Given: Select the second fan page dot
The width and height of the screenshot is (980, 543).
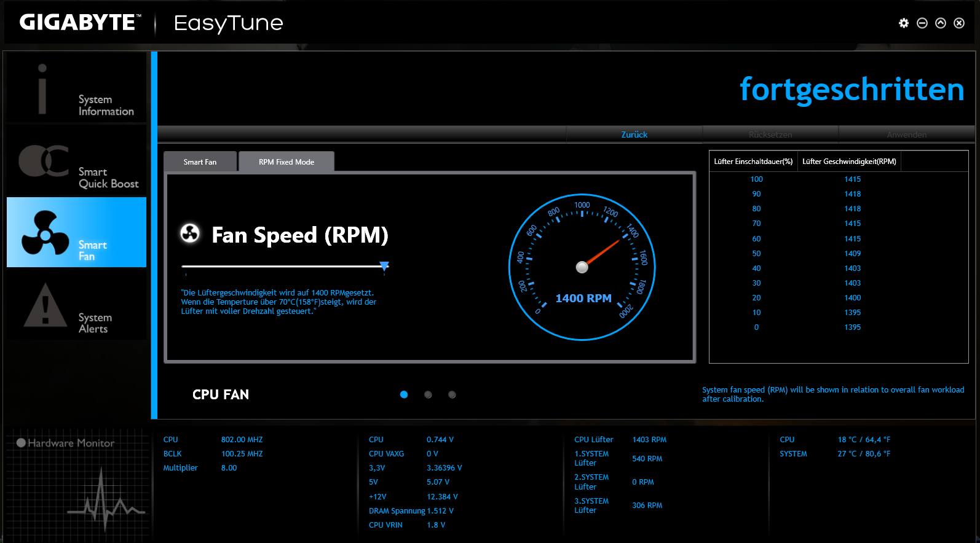Looking at the screenshot, I should (x=428, y=394).
